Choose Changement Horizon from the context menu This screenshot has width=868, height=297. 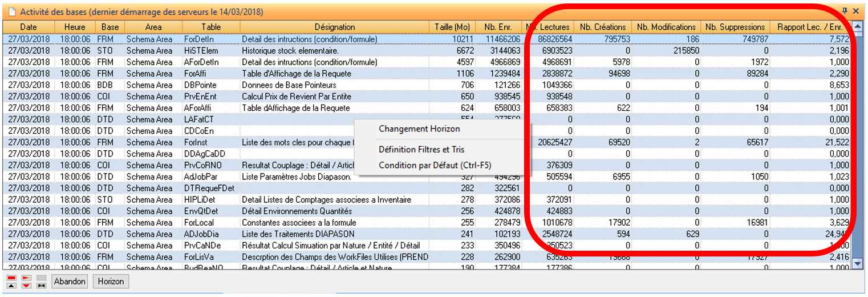419,129
